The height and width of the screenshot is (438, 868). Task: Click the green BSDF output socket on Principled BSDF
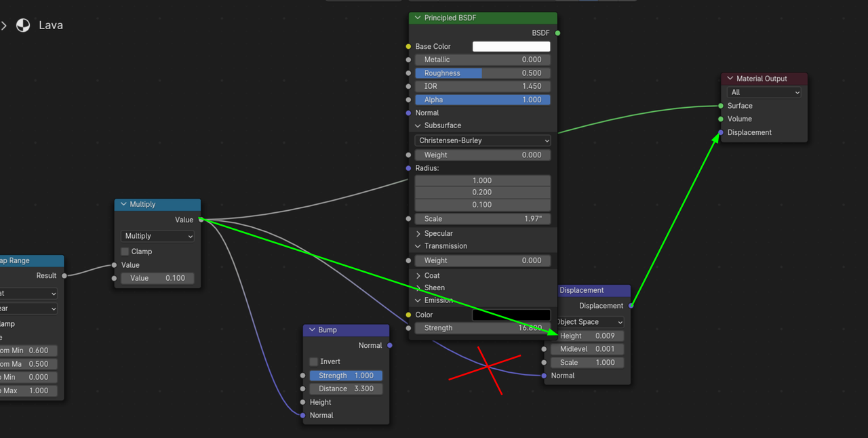coord(557,32)
